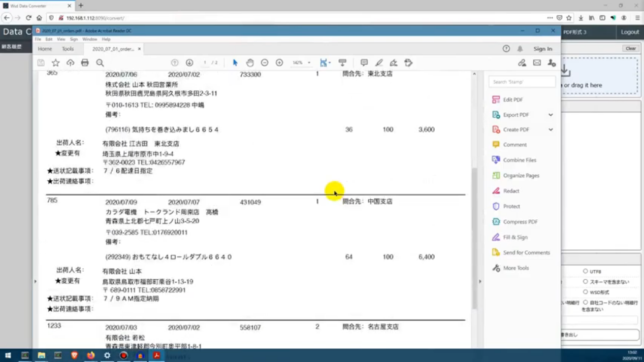Screen dimensions: 644x362
Task: Open the Edit PDF tool
Action: pos(513,100)
